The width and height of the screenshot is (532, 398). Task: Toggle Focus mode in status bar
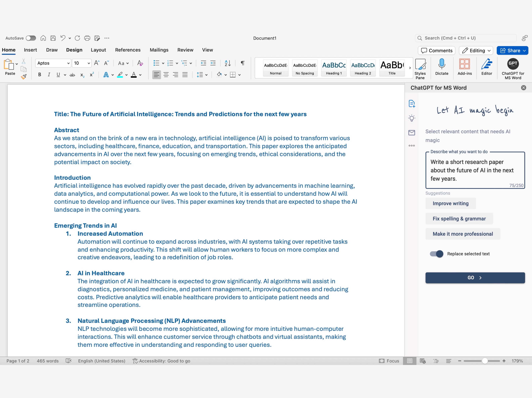(389, 361)
